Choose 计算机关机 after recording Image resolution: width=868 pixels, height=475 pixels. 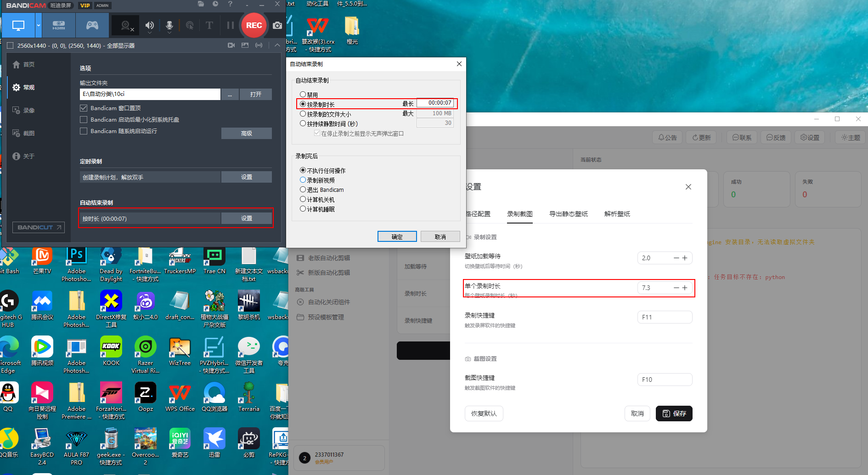[303, 199]
